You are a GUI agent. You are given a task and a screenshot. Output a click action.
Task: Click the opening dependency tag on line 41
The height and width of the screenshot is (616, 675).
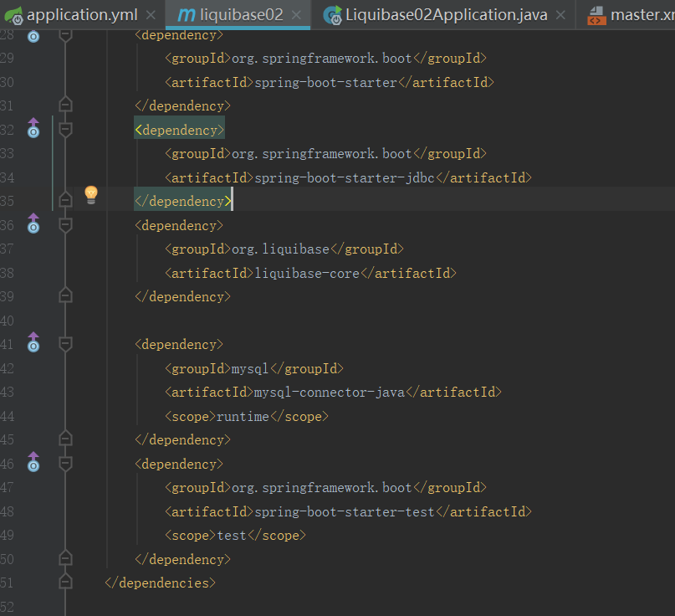179,345
